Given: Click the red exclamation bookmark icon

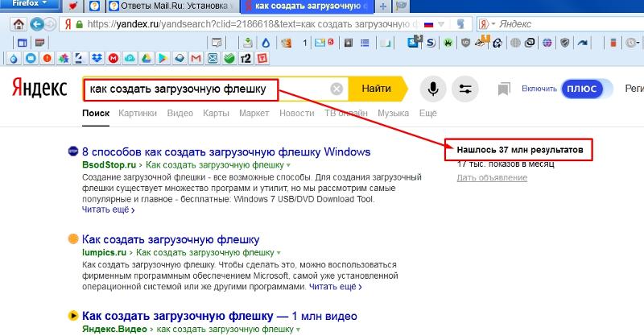Looking at the screenshot, I should click(x=47, y=58).
